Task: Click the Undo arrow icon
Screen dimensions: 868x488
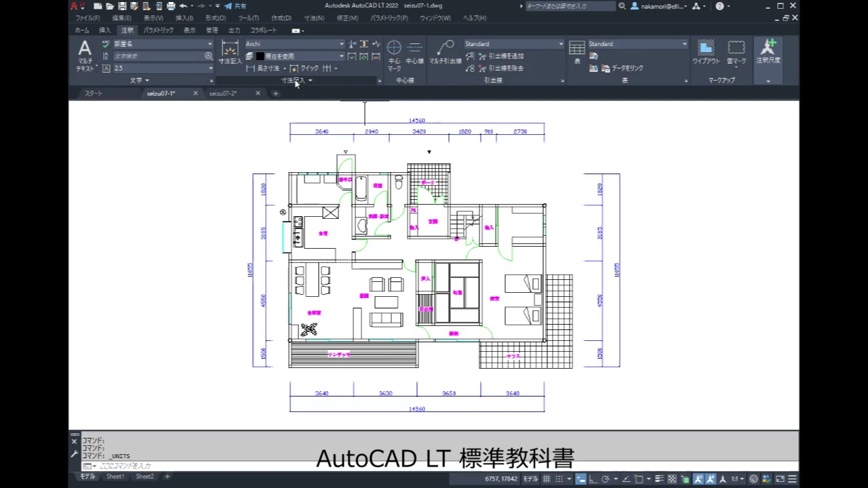Action: (x=183, y=6)
